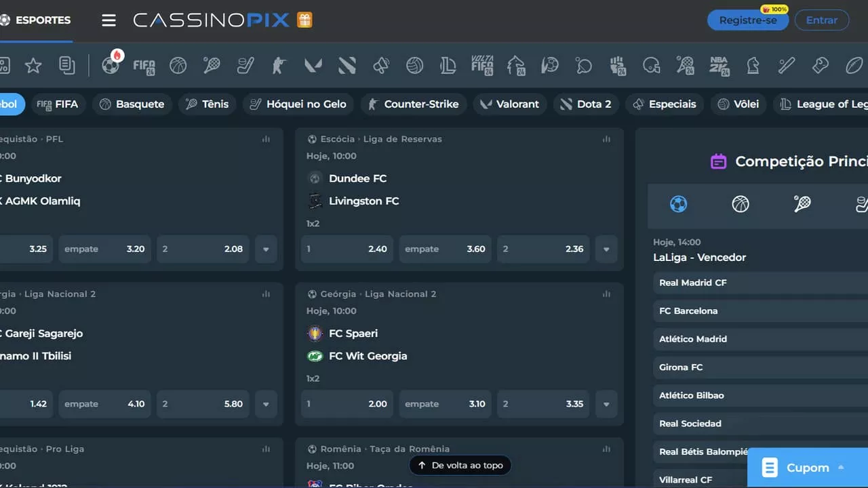This screenshot has height=488, width=868.
Task: Open the Escócia · Liga de Reservas link
Action: point(381,139)
